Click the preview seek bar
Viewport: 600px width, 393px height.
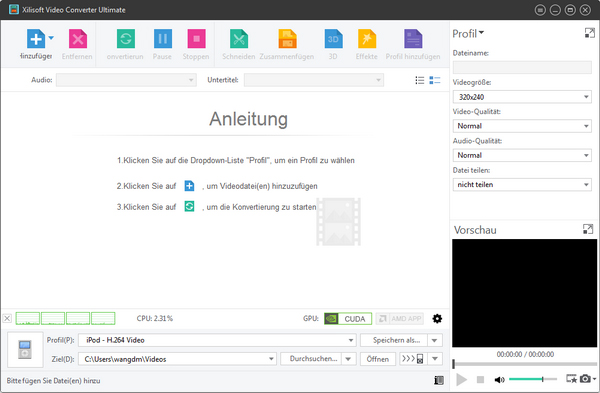(524, 364)
